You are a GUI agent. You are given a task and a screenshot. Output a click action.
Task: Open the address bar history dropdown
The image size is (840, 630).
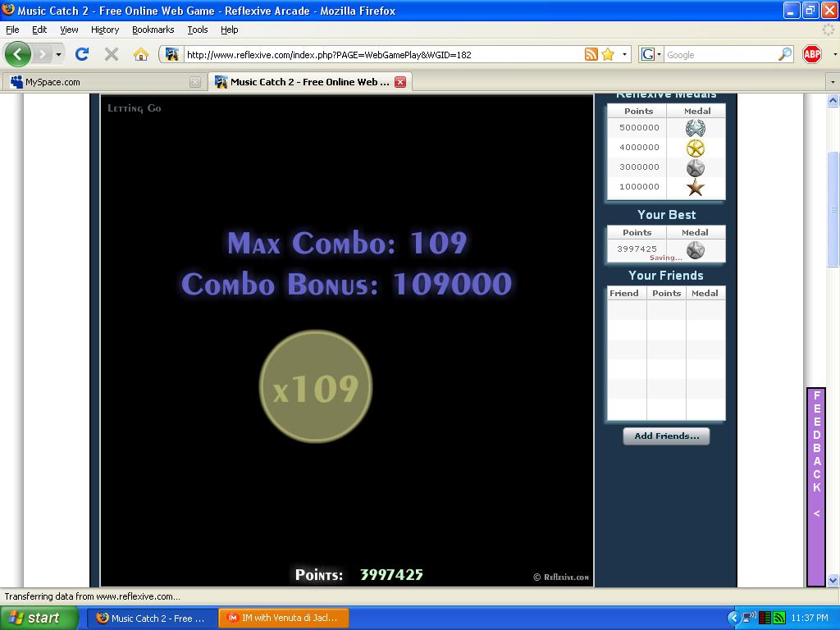(624, 54)
